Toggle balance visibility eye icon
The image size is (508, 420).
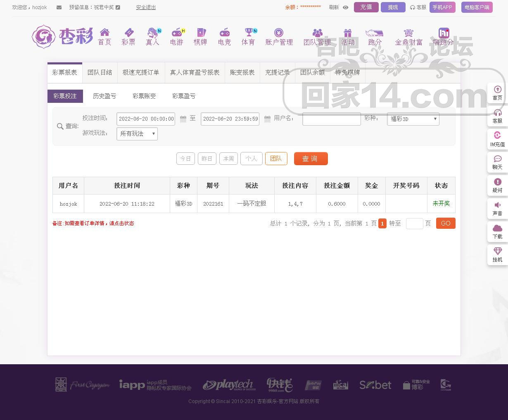(x=346, y=7)
